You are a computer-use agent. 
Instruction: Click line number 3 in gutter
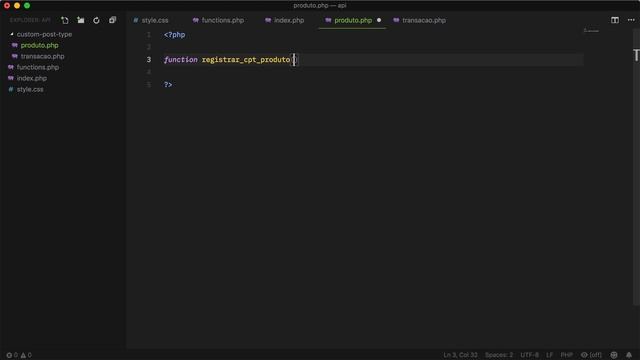[x=149, y=60]
